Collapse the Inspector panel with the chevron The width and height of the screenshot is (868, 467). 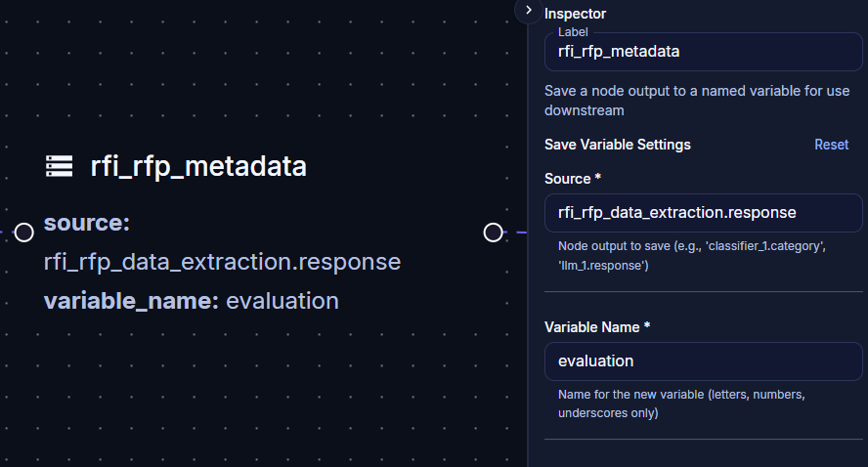(528, 11)
